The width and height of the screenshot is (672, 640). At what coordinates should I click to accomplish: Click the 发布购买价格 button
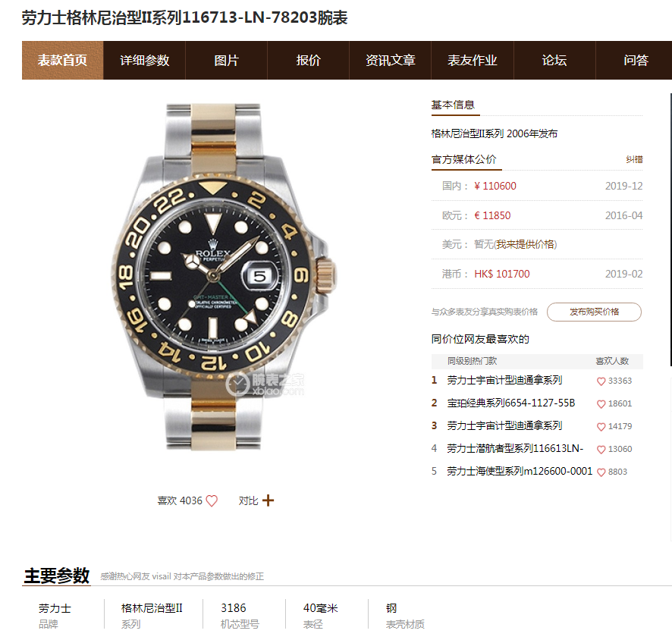(x=594, y=312)
